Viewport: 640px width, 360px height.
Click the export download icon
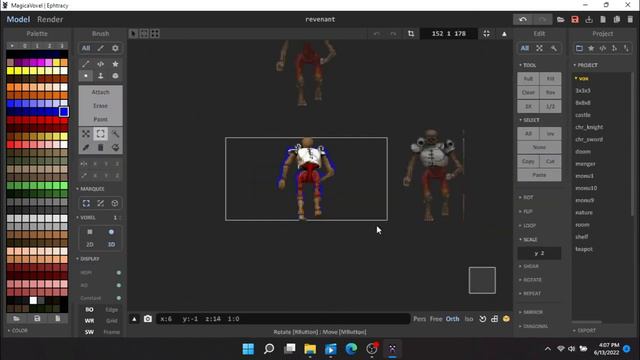(x=589, y=20)
